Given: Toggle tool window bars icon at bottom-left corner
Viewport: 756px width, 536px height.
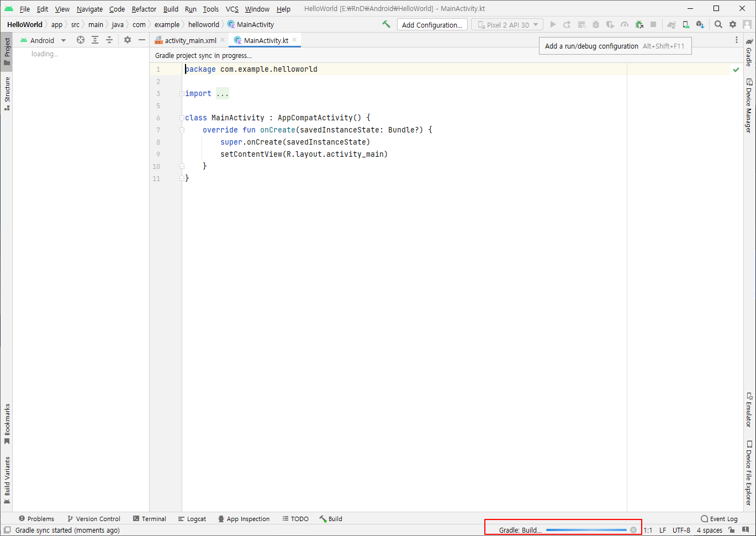Looking at the screenshot, I should coord(7,530).
